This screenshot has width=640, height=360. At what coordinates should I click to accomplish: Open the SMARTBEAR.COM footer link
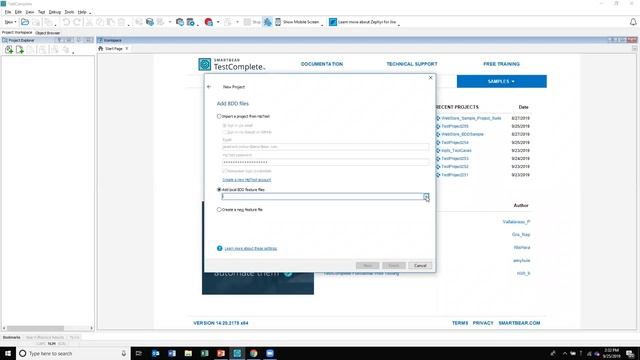coord(519,323)
